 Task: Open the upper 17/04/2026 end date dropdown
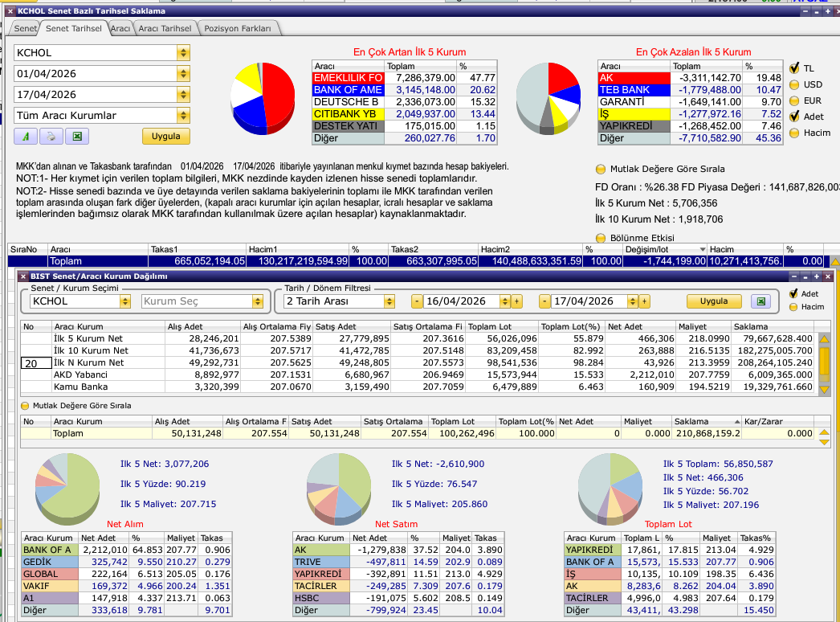click(183, 94)
